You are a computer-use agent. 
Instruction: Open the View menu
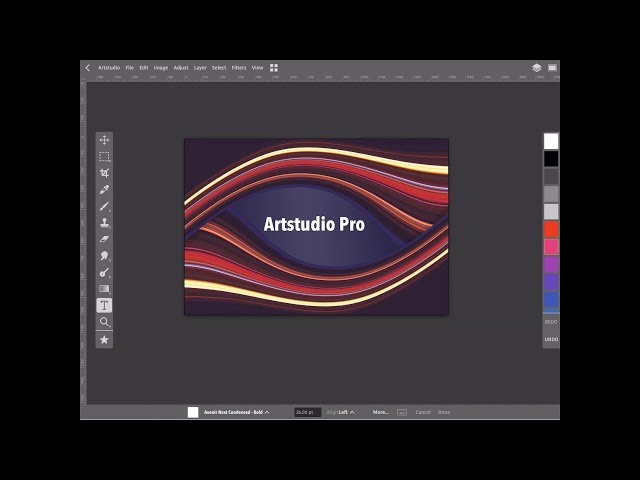[257, 68]
